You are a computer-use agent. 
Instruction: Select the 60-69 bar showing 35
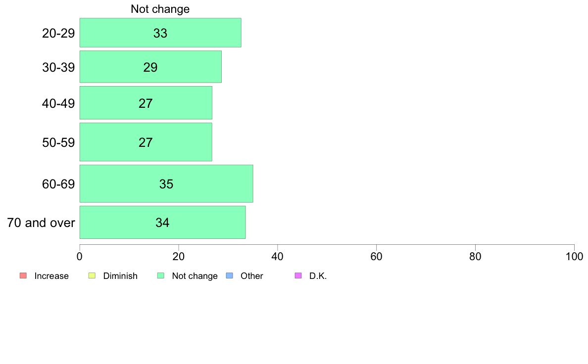(166, 183)
